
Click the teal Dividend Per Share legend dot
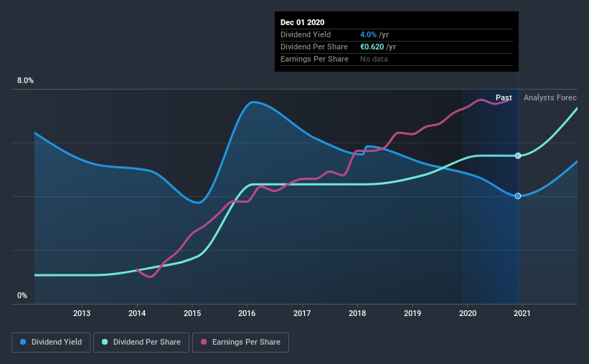[105, 342]
